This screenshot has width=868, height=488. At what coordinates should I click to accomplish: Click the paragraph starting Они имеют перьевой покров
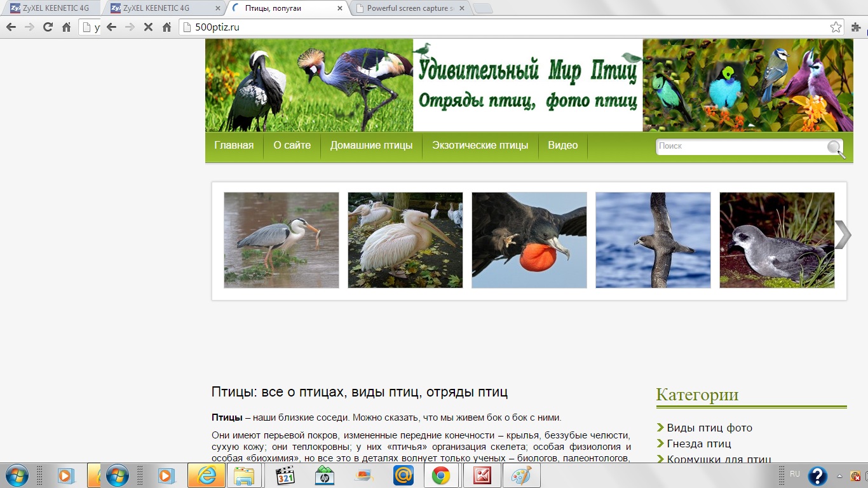click(x=421, y=447)
